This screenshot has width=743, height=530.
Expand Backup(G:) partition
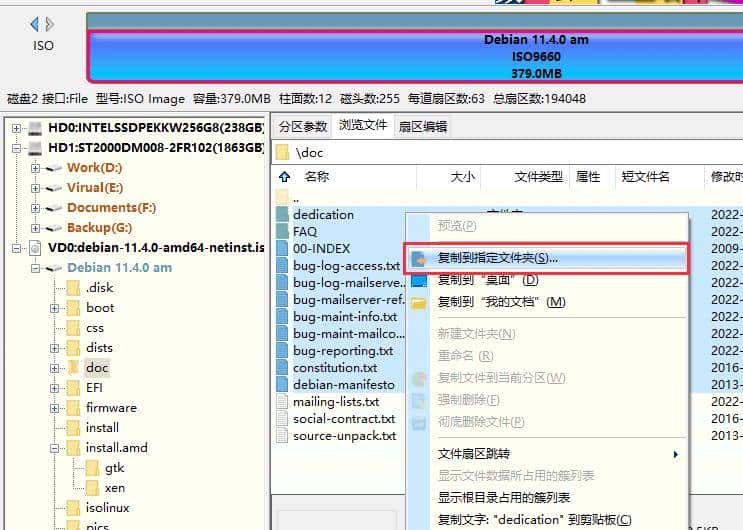click(35, 228)
